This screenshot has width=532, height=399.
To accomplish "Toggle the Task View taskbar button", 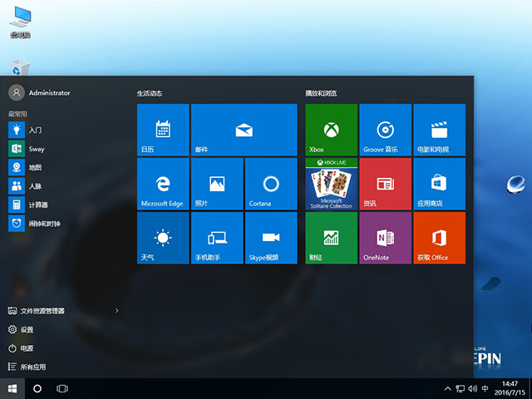I will [62, 388].
